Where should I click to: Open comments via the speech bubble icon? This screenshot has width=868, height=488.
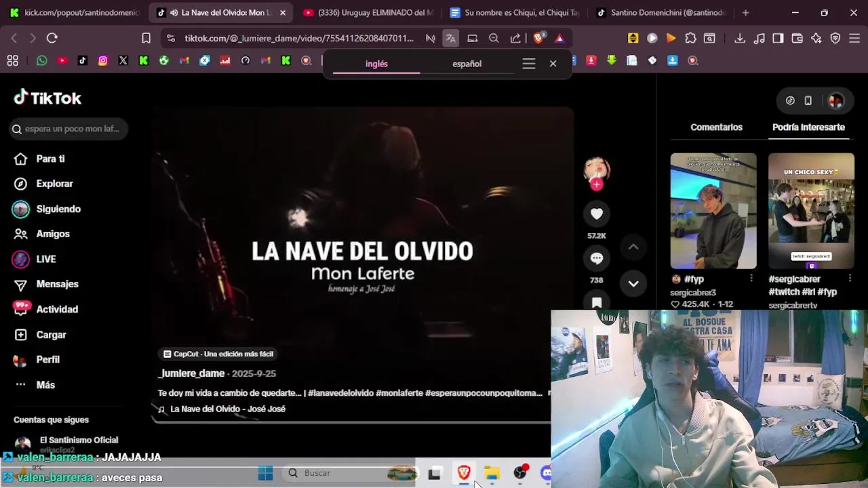click(597, 258)
